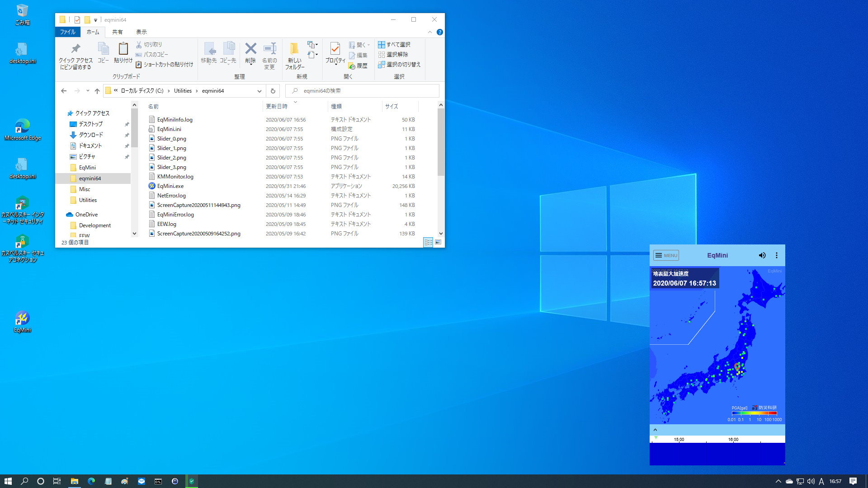Open the 表示 ribbon tab
Image resolution: width=868 pixels, height=488 pixels.
click(x=141, y=32)
